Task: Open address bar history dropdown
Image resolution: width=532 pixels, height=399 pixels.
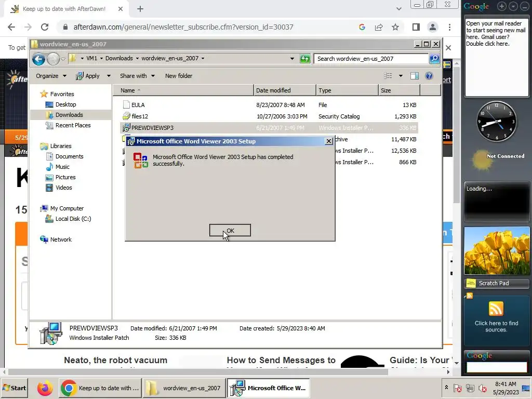Action: click(292, 58)
